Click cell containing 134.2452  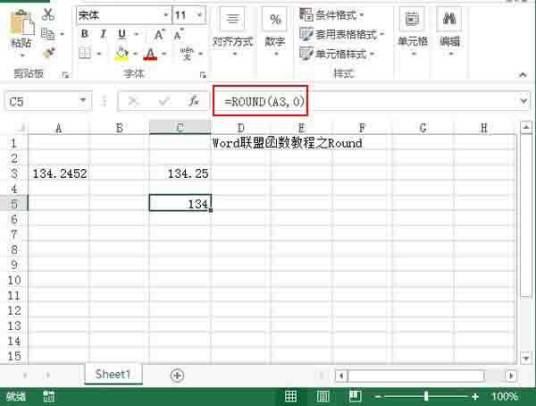pos(59,174)
